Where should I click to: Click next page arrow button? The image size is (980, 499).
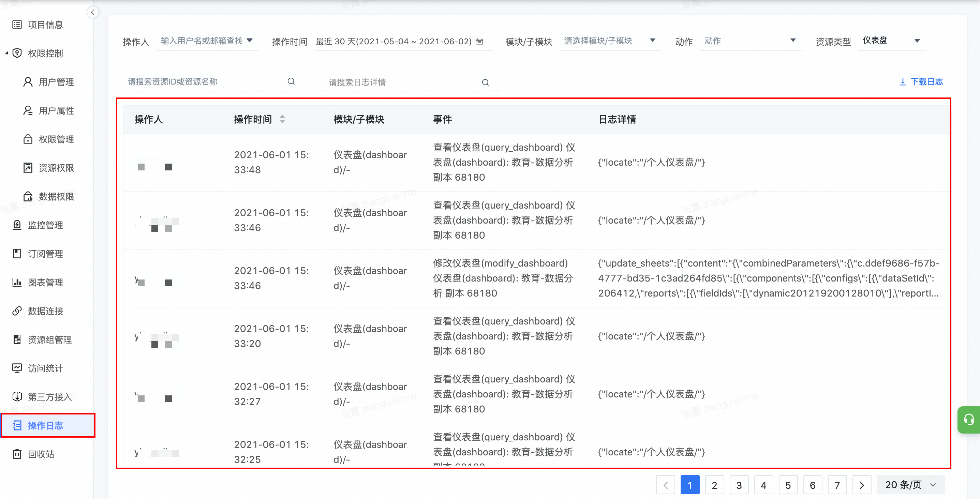(x=862, y=485)
